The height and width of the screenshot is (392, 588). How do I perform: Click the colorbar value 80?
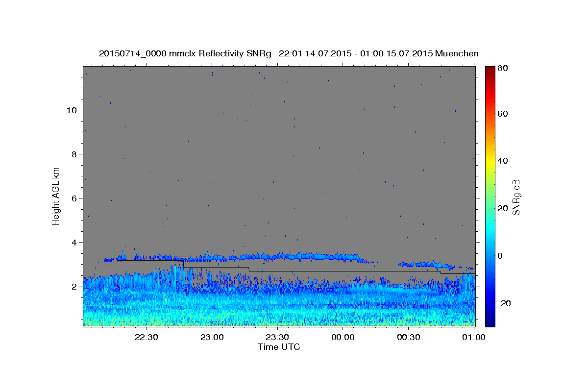[502, 69]
